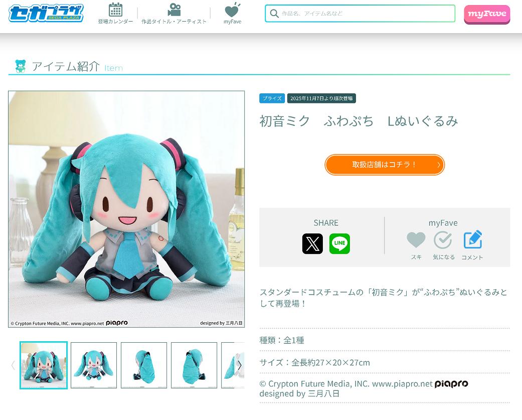Share on X icon
The image size is (522, 420).
click(x=312, y=244)
